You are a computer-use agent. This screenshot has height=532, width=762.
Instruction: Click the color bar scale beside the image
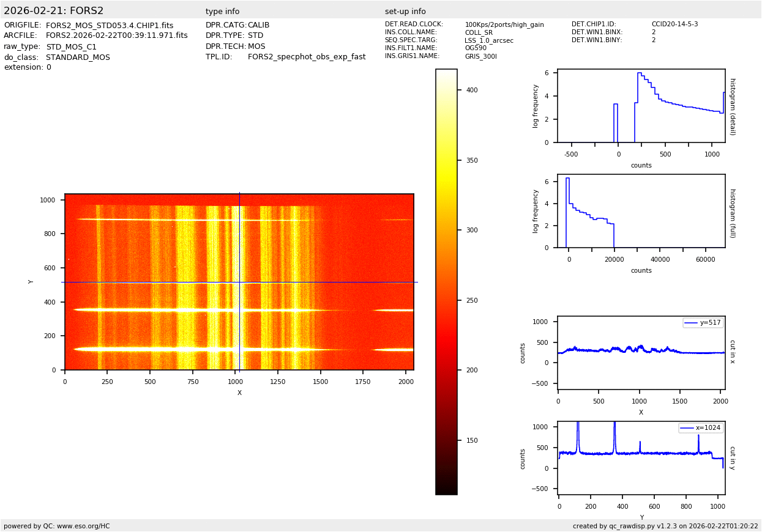(446, 281)
